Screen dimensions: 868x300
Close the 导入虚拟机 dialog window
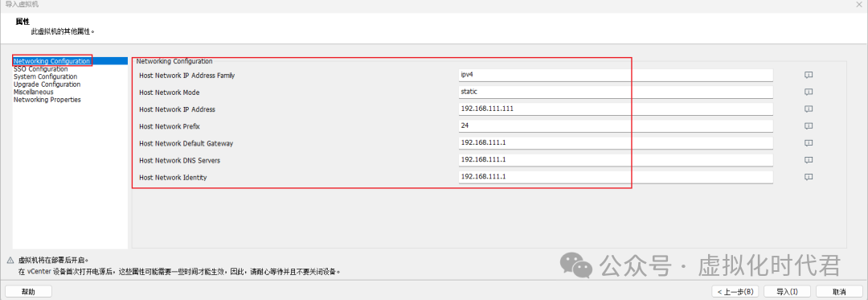pos(859,5)
